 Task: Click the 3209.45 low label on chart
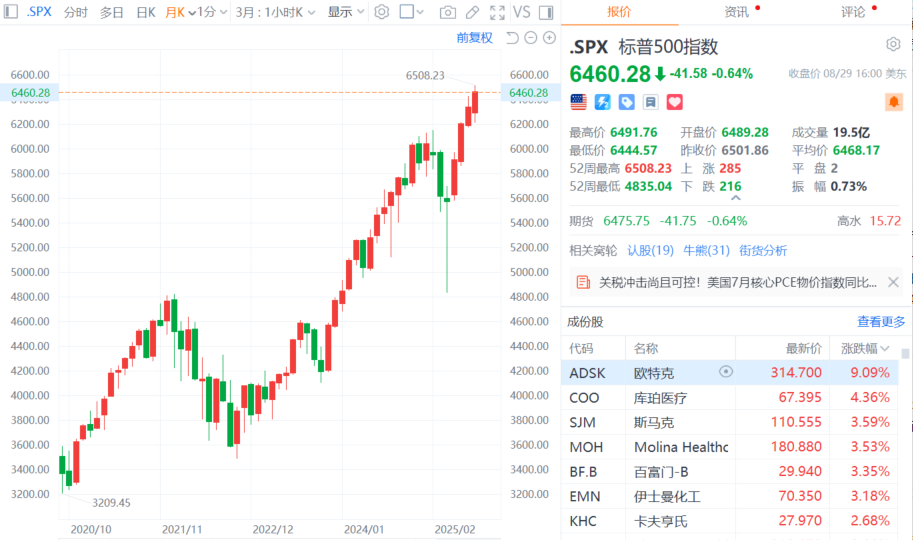coord(111,503)
